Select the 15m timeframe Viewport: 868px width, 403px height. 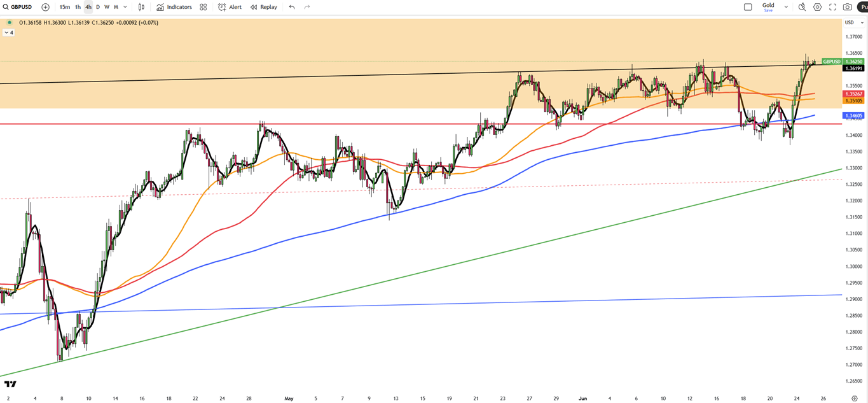(x=65, y=7)
